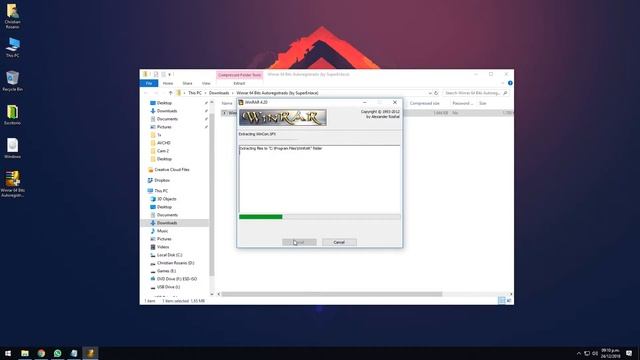The height and width of the screenshot is (360, 640).
Task: Select Local Disk (C:) in navigation pane
Action: tap(169, 255)
